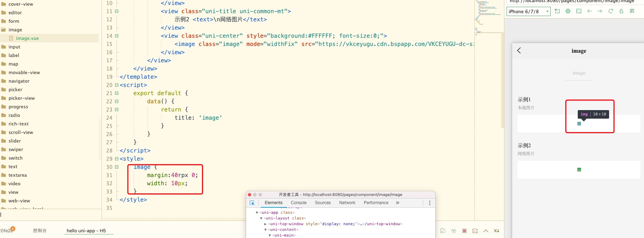Click the new terminal icon in console bar
Image resolution: width=644 pixels, height=238 pixels.
click(x=475, y=231)
